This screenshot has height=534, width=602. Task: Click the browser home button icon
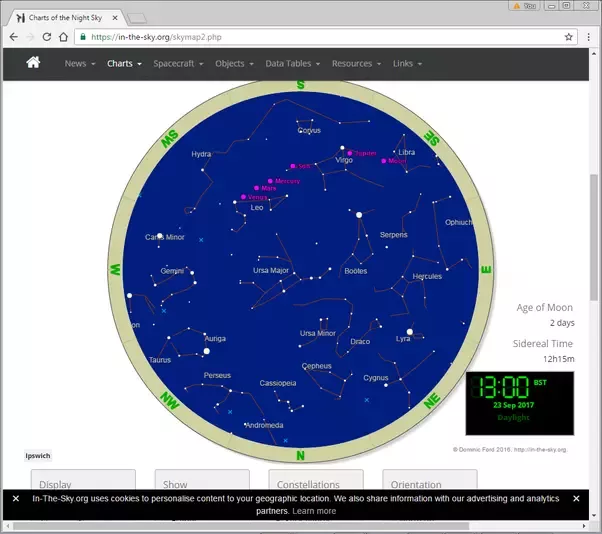click(x=63, y=37)
